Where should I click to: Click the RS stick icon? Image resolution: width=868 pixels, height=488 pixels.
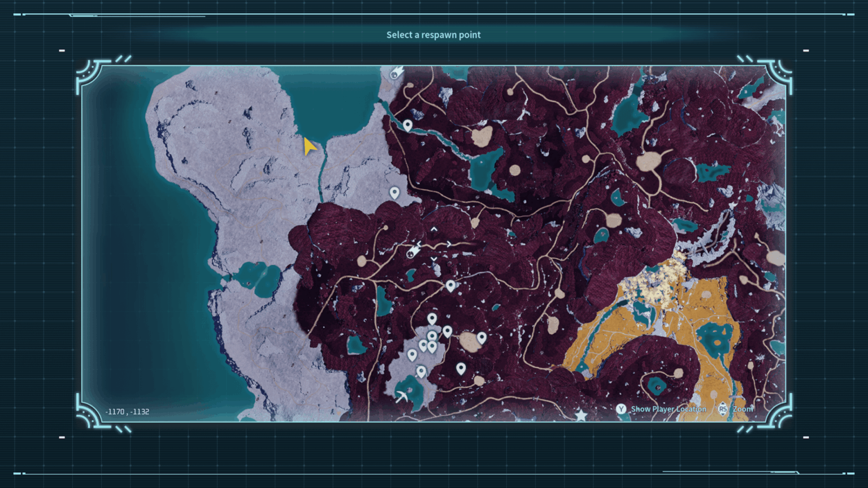[x=723, y=409]
